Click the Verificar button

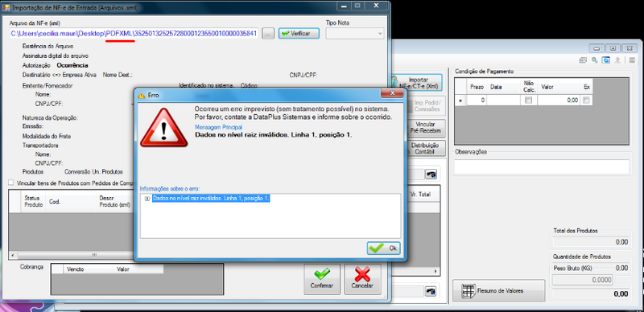[299, 34]
